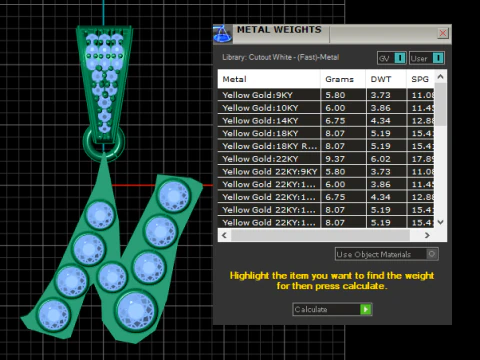Image resolution: width=480 pixels, height=360 pixels.
Task: Close the Metal Weights panel
Action: point(443,33)
